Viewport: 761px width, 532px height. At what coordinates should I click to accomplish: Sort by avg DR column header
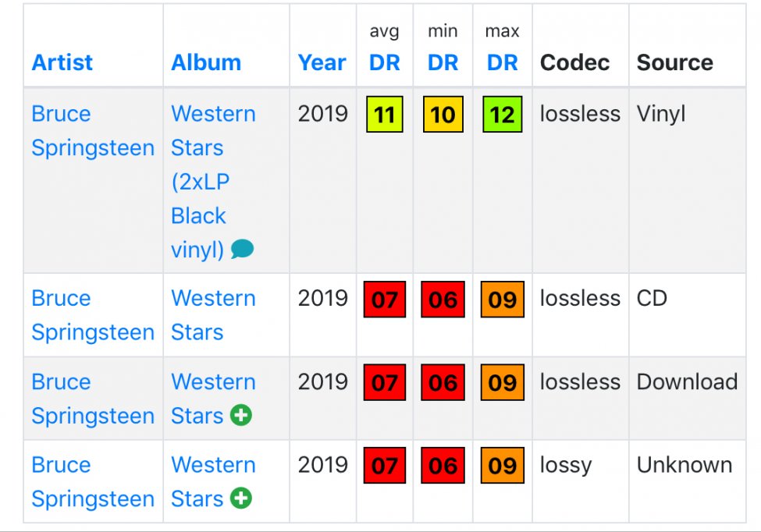(x=384, y=62)
